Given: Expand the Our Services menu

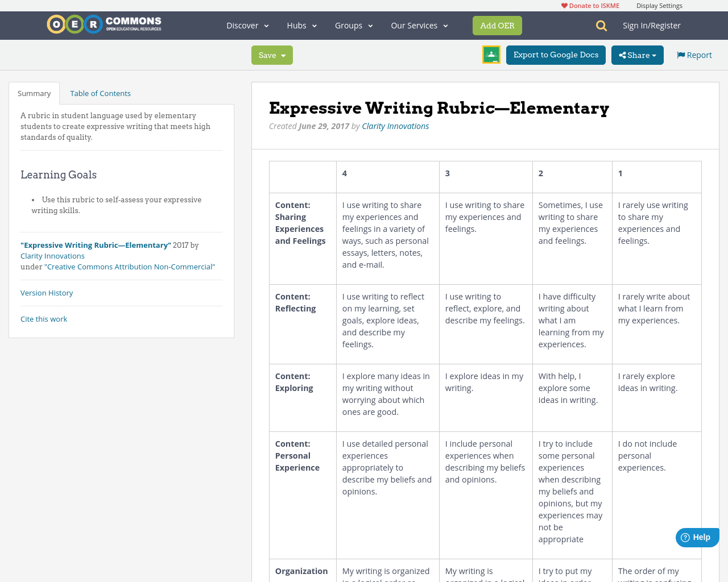Looking at the screenshot, I should pyautogui.click(x=419, y=25).
